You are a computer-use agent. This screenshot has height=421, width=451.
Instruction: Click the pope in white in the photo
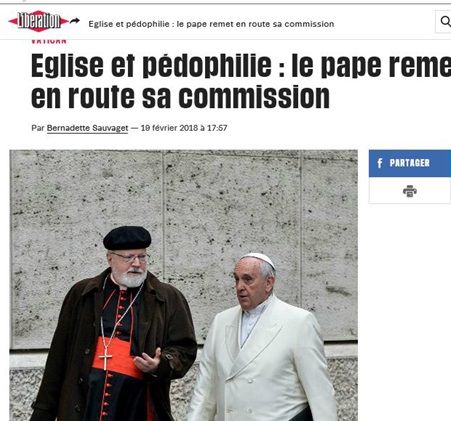tap(263, 340)
